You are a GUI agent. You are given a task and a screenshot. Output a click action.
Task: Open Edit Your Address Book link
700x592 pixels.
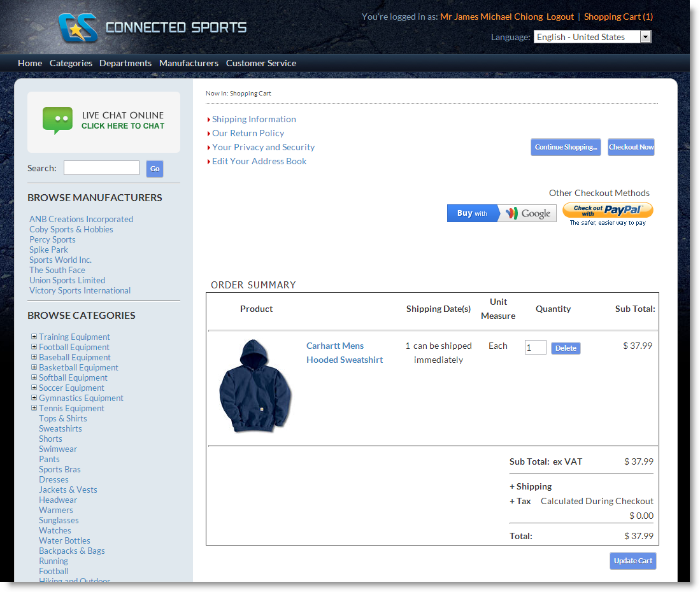[259, 161]
